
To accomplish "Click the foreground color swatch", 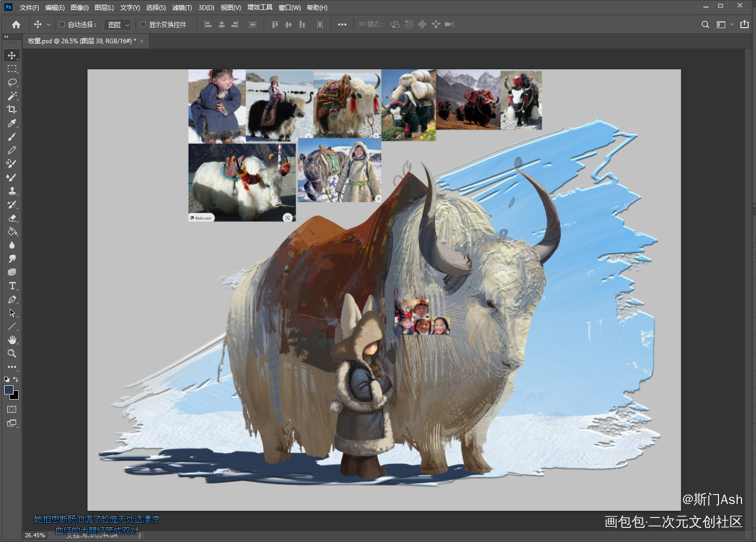I will click(9, 390).
